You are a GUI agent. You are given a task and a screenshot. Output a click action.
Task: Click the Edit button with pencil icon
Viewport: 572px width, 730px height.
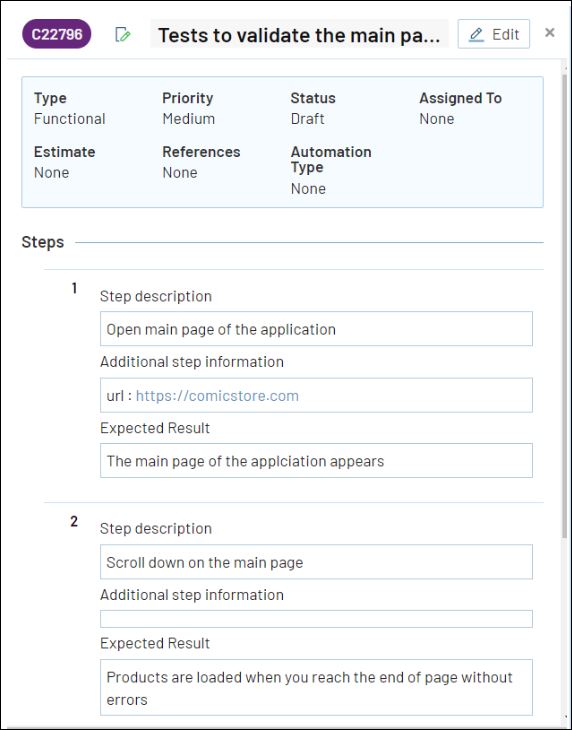click(493, 34)
